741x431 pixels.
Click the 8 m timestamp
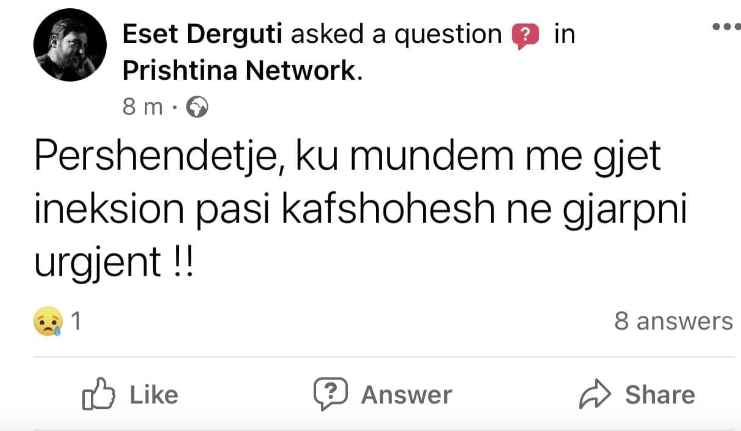coord(142,106)
